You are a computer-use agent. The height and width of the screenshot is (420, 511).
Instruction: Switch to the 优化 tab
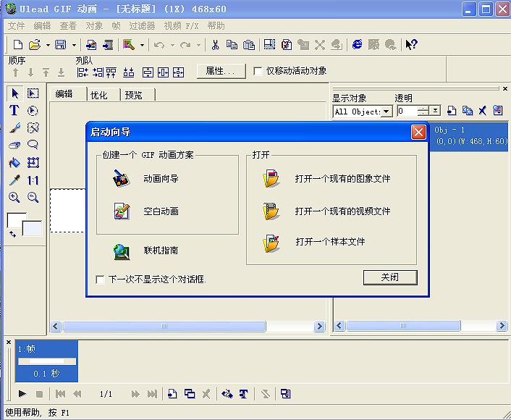[x=98, y=95]
